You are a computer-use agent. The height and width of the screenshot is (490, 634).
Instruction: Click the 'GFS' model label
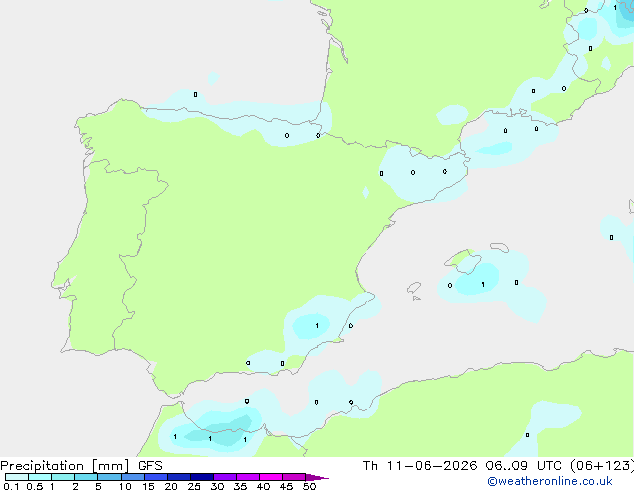(150, 466)
